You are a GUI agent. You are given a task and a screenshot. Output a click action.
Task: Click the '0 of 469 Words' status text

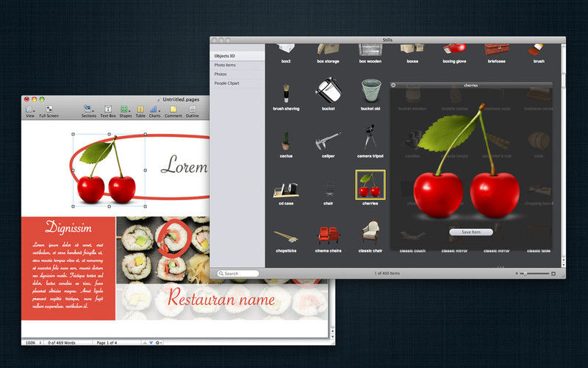62,343
